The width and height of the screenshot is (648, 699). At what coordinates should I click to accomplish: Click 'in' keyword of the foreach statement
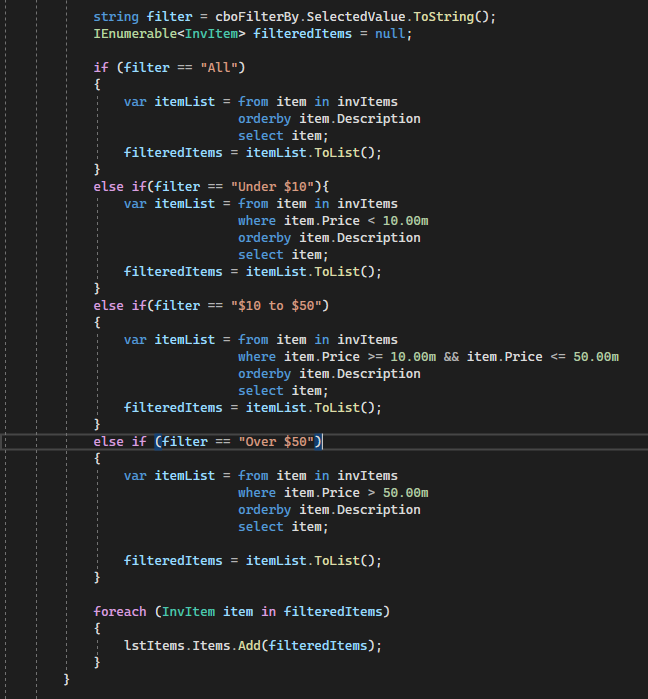[268, 612]
